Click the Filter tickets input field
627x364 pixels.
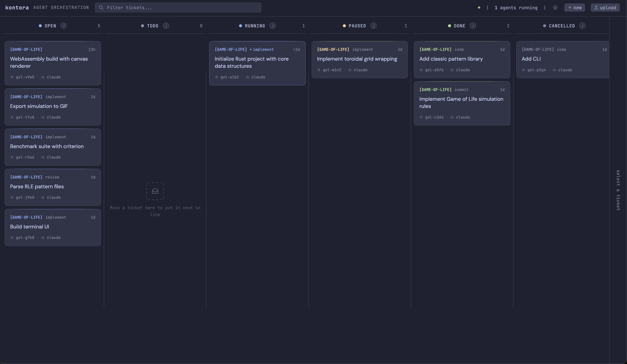pos(178,8)
